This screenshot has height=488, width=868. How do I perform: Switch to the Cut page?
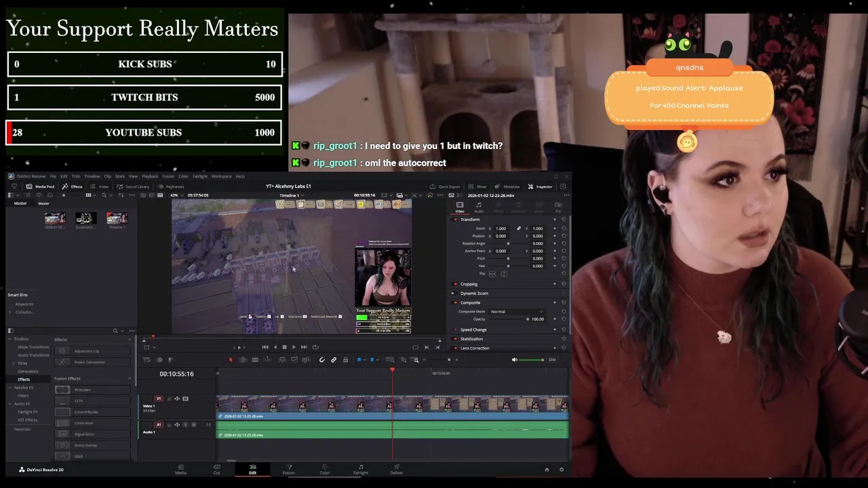[x=216, y=469]
